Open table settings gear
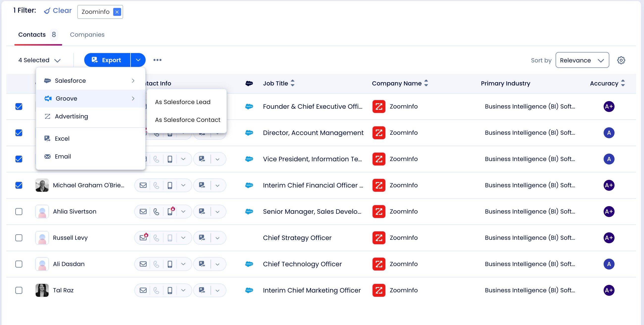Image resolution: width=644 pixels, height=325 pixels. pos(621,60)
